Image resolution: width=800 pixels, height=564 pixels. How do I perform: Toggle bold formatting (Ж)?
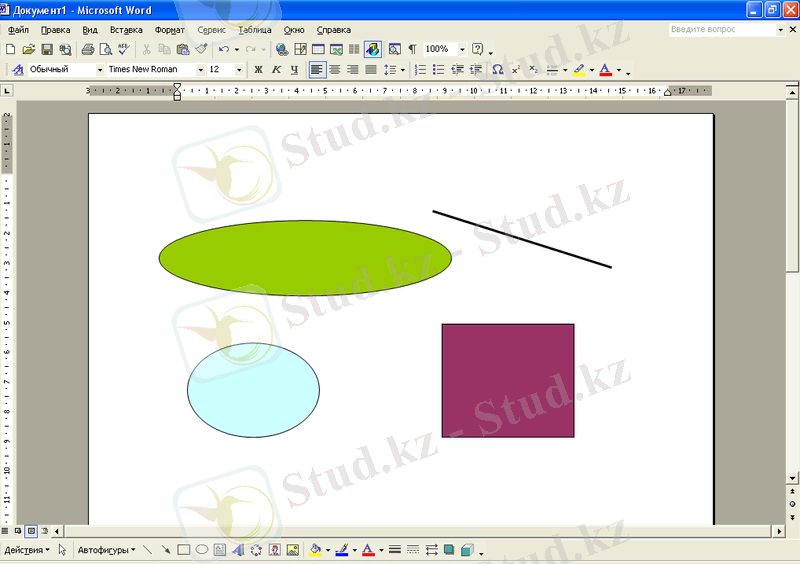(x=258, y=69)
